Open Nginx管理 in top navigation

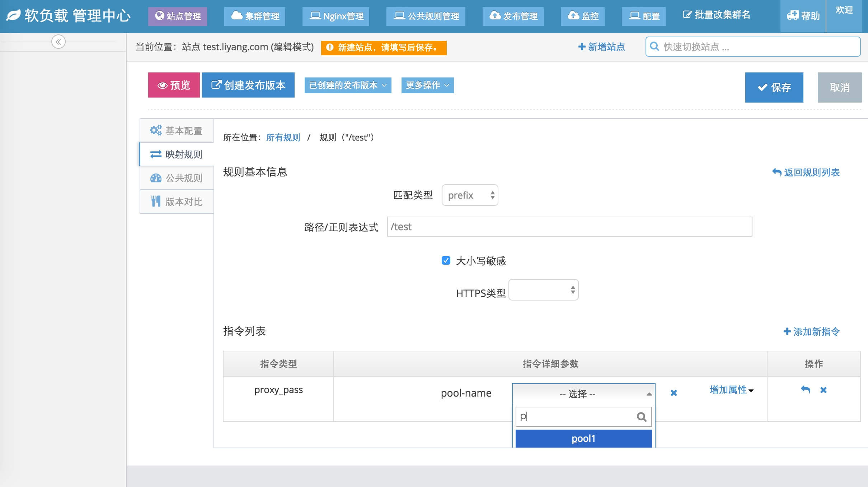[336, 16]
